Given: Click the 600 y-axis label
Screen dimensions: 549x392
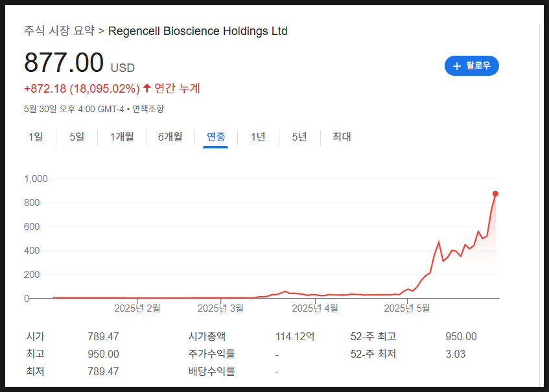Looking at the screenshot, I should (32, 227).
